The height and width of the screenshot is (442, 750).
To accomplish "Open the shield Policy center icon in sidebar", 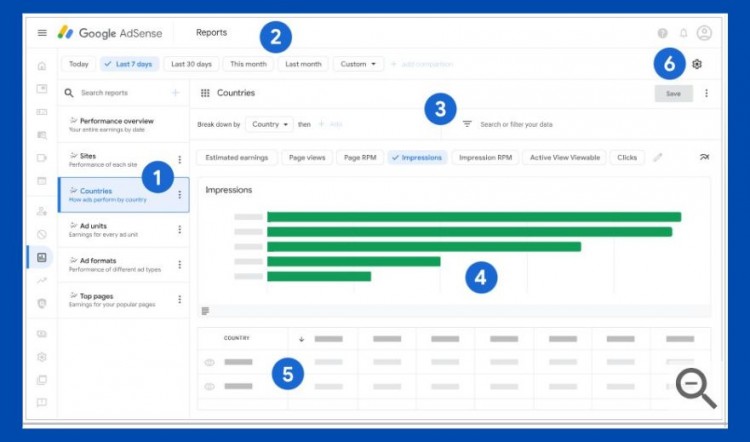I will tap(42, 303).
